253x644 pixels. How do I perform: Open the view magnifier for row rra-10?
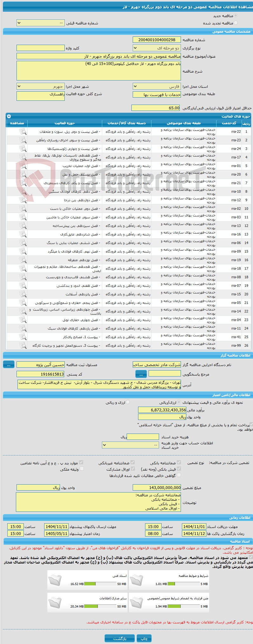click(23, 191)
